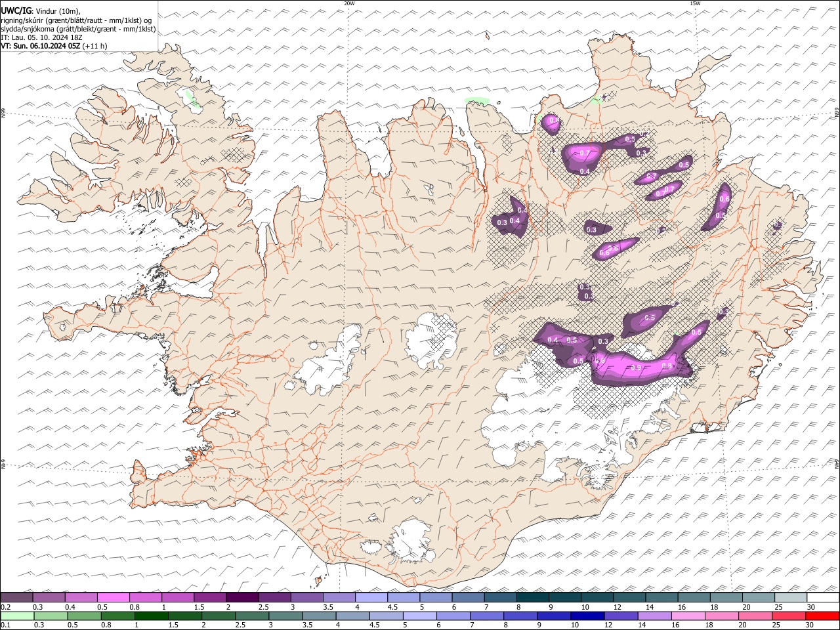The width and height of the screenshot is (840, 630).
Task: Select the snow legend swatch starting at 1.5
Action: click(x=210, y=597)
